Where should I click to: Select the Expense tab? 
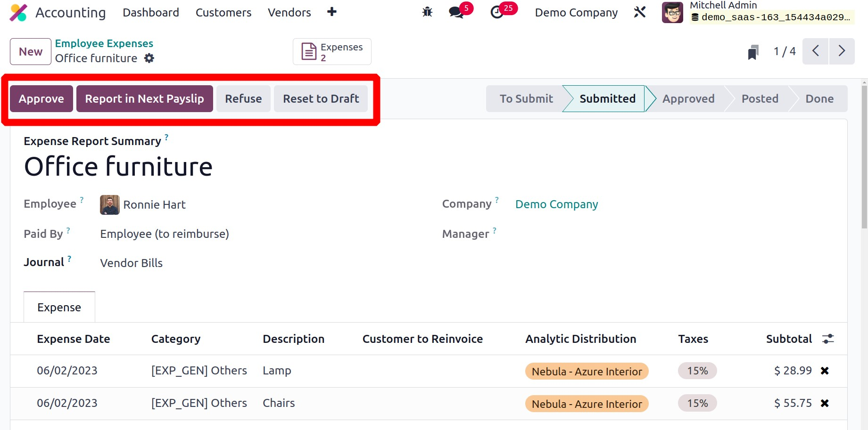(59, 308)
